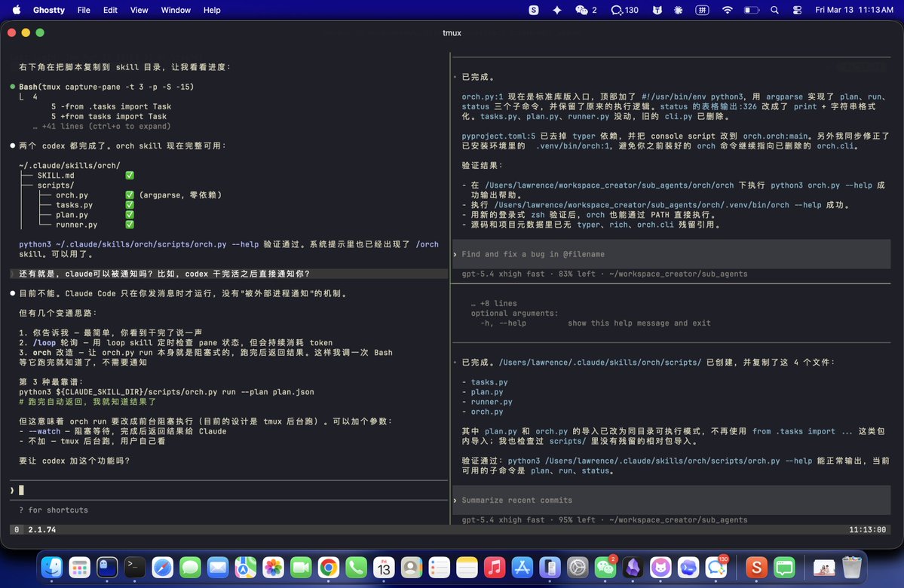Open the input source switcher (拼) icon
This screenshot has width=904, height=588.
tap(702, 10)
